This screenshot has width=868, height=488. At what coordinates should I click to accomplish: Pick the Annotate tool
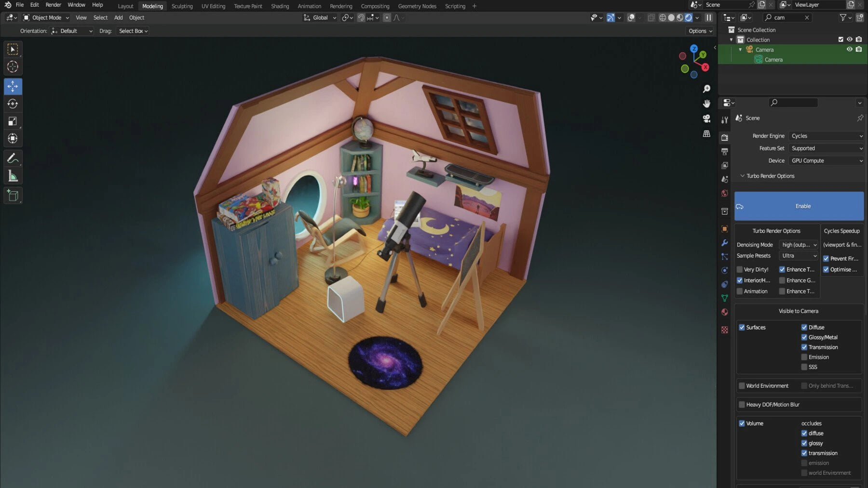click(13, 158)
